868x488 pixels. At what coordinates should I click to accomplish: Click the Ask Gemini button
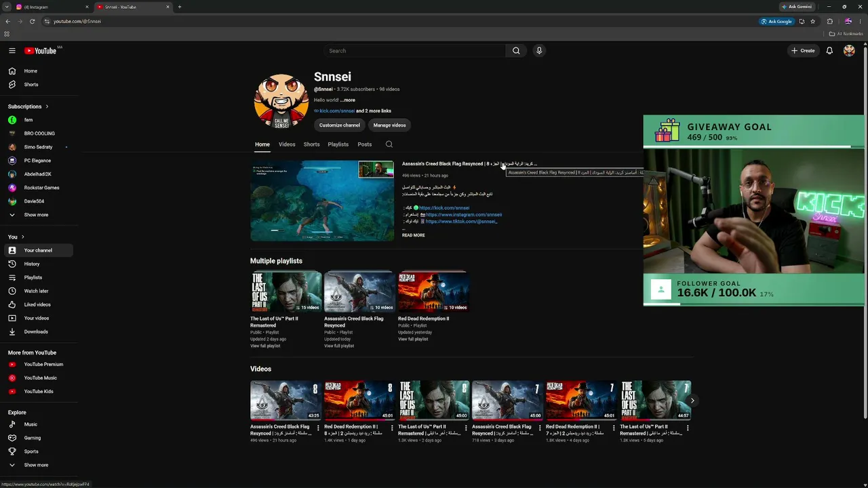[797, 7]
